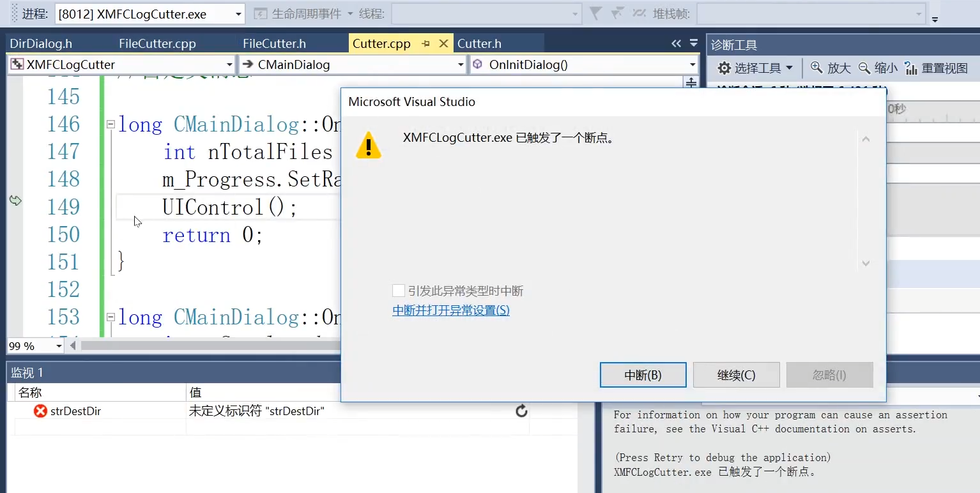This screenshot has width=980, height=493.
Task: Open the break and exception settings link
Action: click(451, 310)
